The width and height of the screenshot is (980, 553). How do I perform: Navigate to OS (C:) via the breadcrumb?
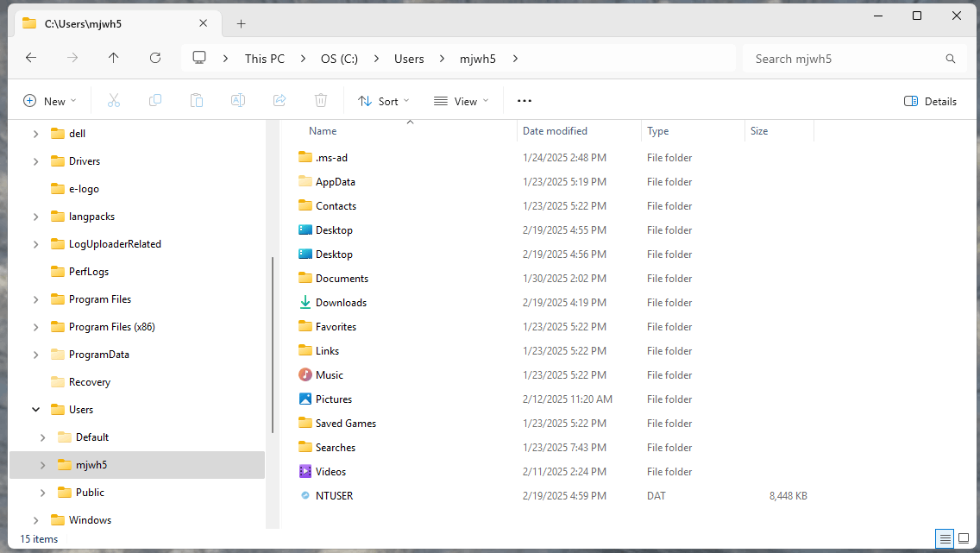tap(338, 59)
